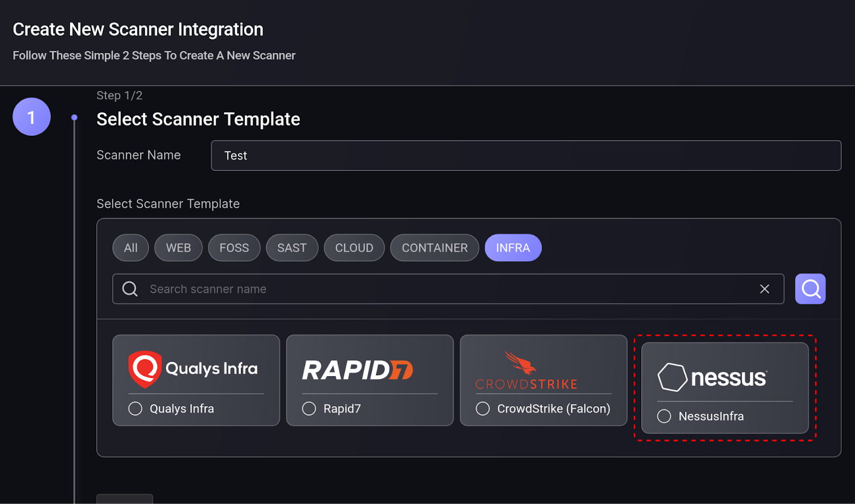Viewport: 855px width, 504px height.
Task: Focus the Scanner Name input field
Action: tap(526, 156)
